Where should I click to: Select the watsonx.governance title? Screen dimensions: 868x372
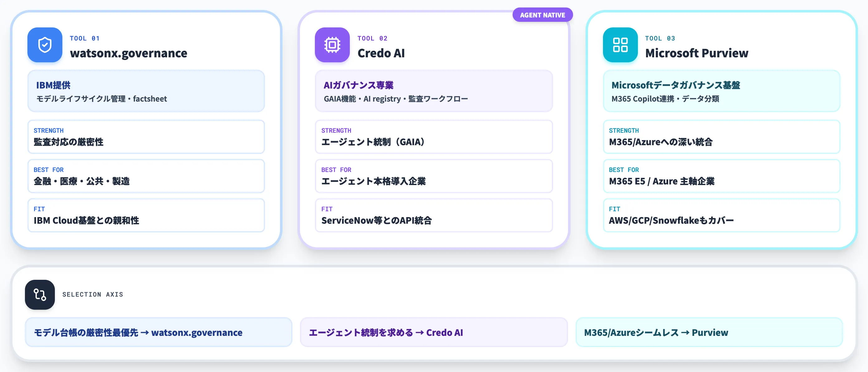point(128,53)
